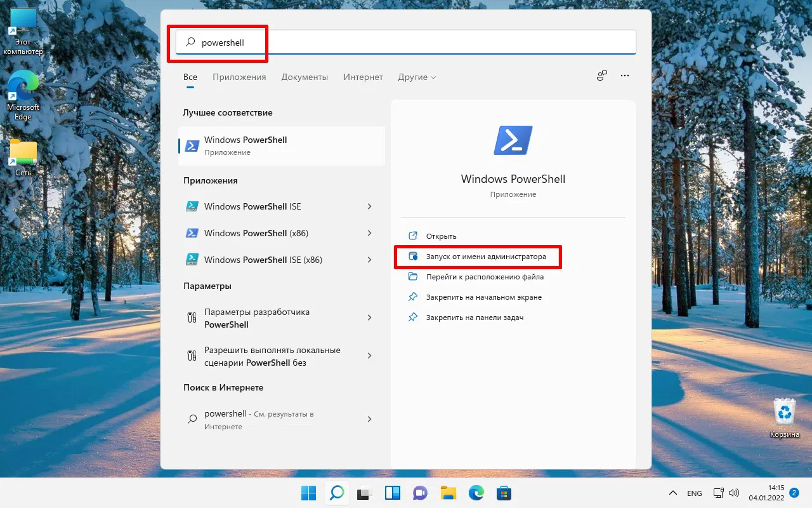Select the Microsoft Edge desktop shortcut
812x508 pixels.
23,95
